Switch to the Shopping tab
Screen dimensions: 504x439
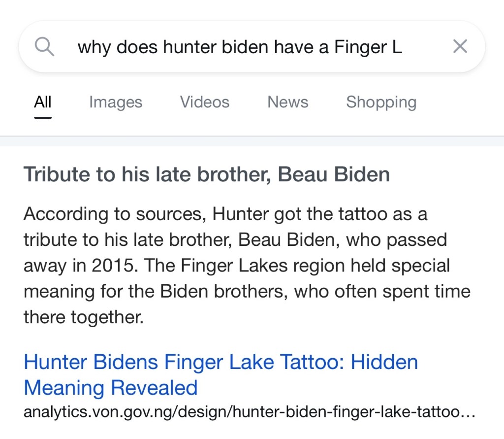coord(381,102)
